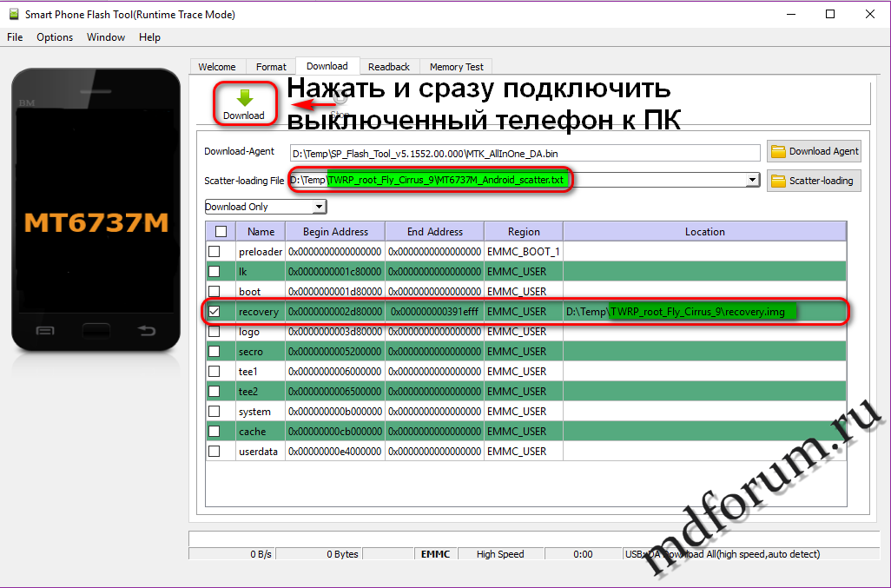Viewport: 891px width, 588px height.
Task: Check the userdata partition checkbox
Action: [x=214, y=451]
